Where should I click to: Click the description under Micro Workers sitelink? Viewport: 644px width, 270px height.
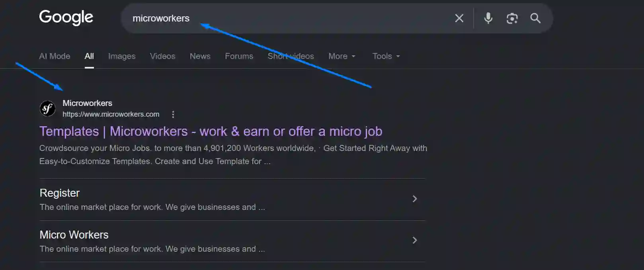pos(152,249)
